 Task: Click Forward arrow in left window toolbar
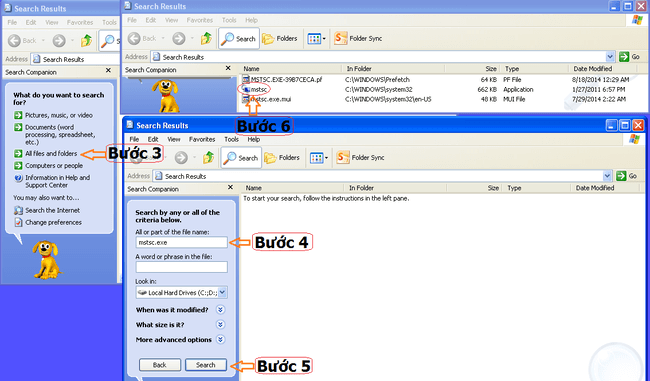click(59, 41)
